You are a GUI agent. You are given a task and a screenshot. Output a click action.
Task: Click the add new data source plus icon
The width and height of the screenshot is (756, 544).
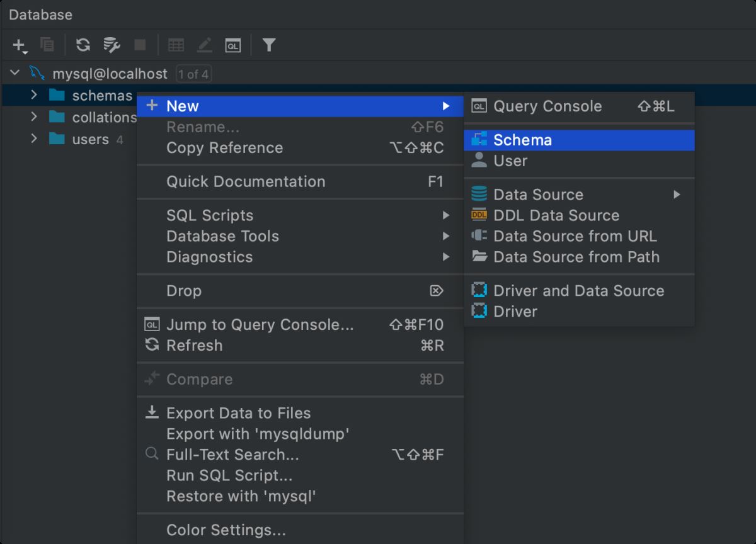(x=20, y=45)
